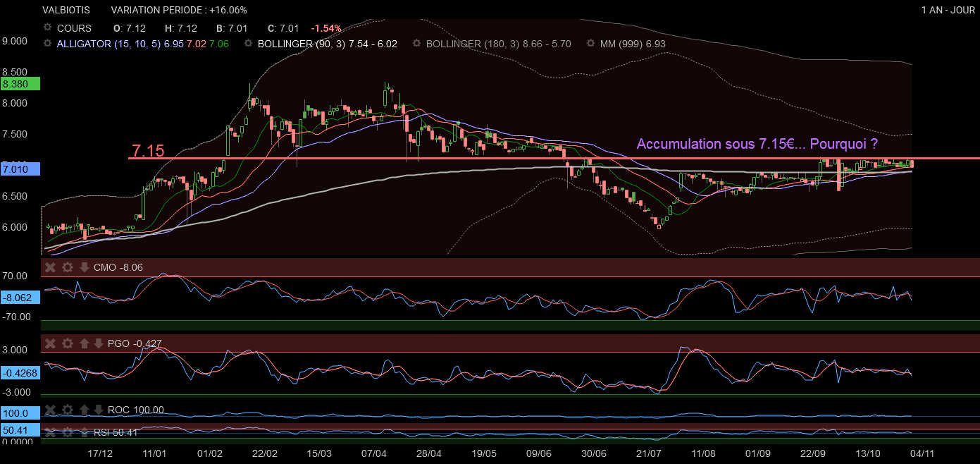Click the CMO -8.062 value tag
This screenshot has height=464, width=980.
tap(20, 298)
